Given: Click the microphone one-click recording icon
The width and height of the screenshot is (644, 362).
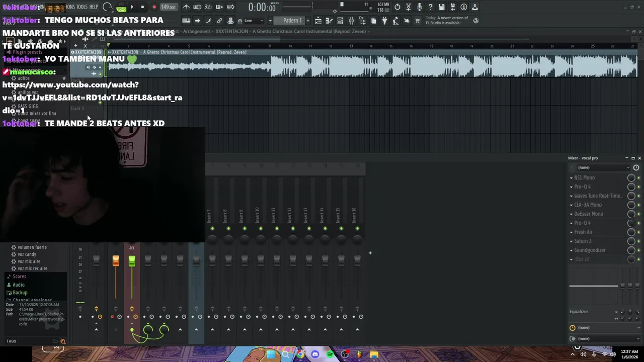Looking at the screenshot, I should 419,7.
